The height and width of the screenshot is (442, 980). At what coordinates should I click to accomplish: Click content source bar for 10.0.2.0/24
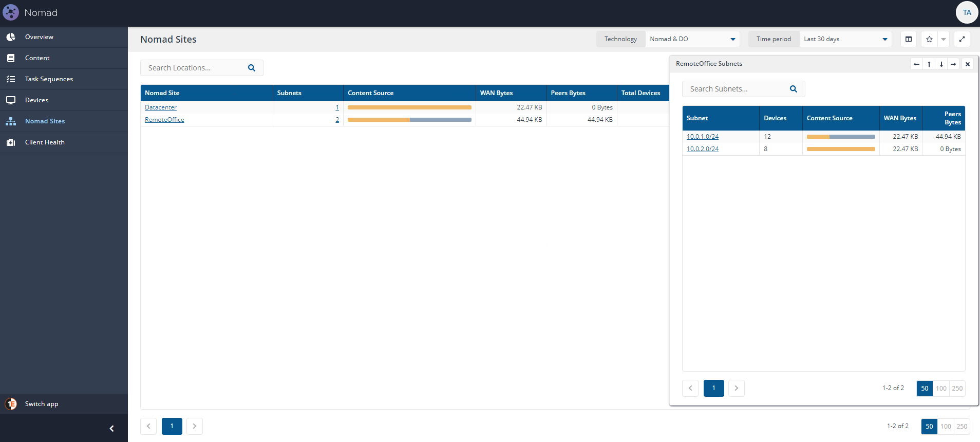841,149
